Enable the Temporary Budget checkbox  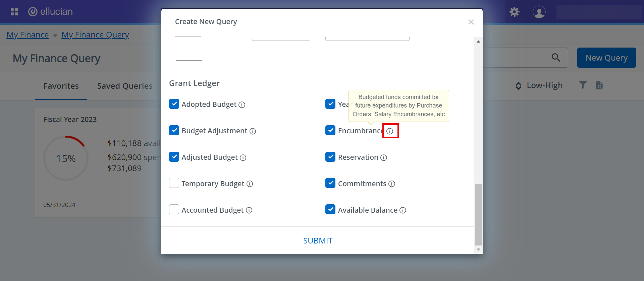pyautogui.click(x=174, y=183)
